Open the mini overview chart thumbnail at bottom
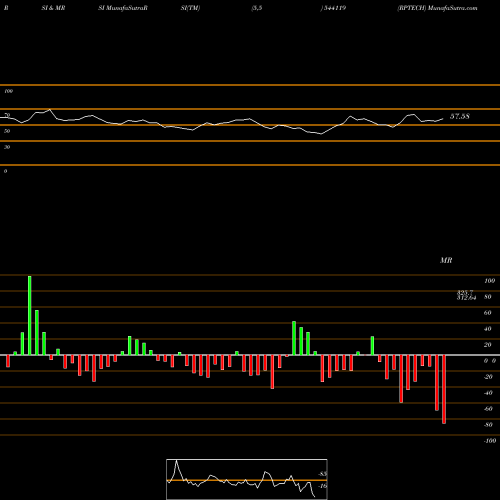 coord(247,479)
